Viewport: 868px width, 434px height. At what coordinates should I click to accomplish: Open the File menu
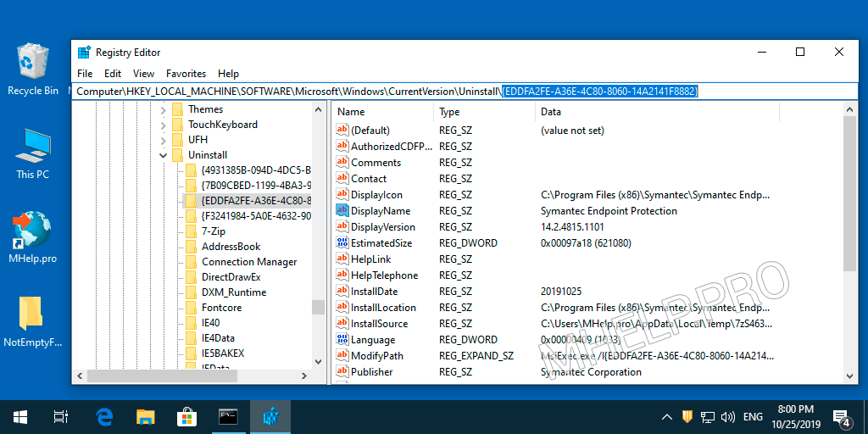pyautogui.click(x=85, y=73)
